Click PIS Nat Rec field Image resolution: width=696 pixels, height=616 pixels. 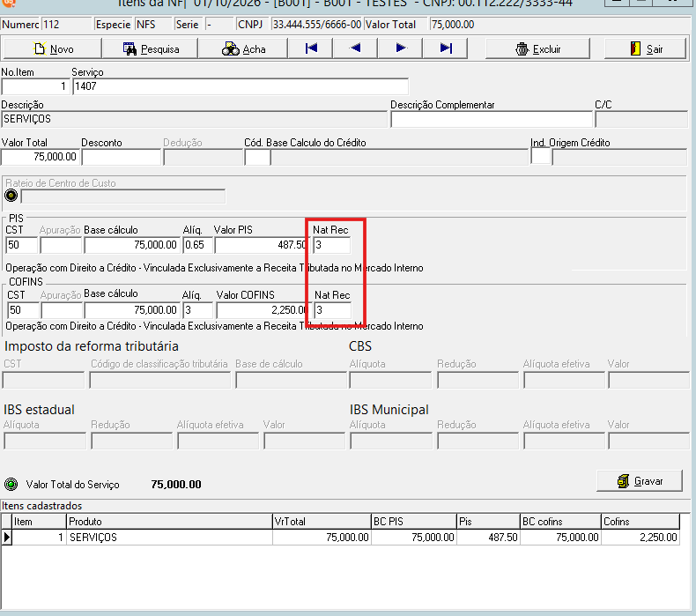[331, 245]
